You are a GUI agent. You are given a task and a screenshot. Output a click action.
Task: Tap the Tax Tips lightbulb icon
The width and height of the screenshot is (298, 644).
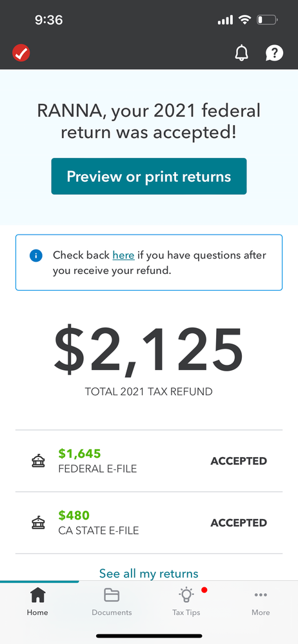pos(186,594)
